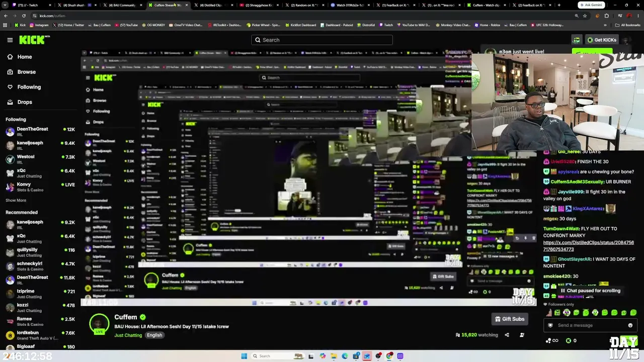Expand Following list with Show More

[16, 200]
